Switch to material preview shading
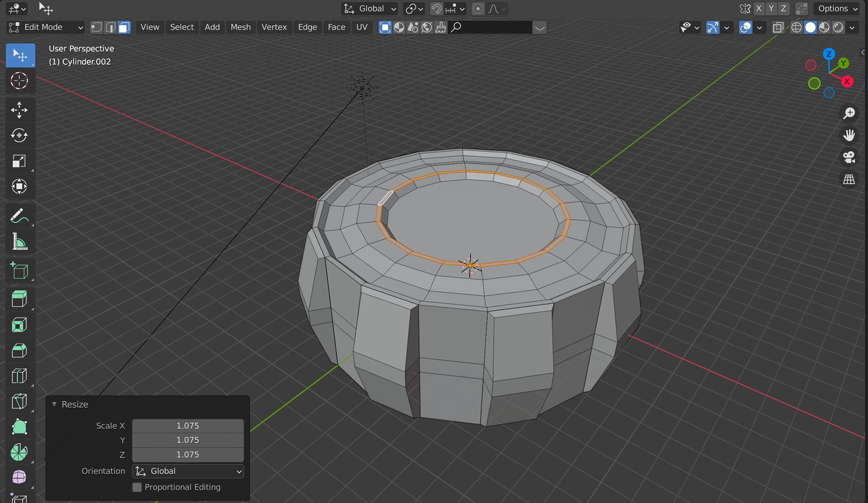Image resolution: width=868 pixels, height=503 pixels. (825, 28)
